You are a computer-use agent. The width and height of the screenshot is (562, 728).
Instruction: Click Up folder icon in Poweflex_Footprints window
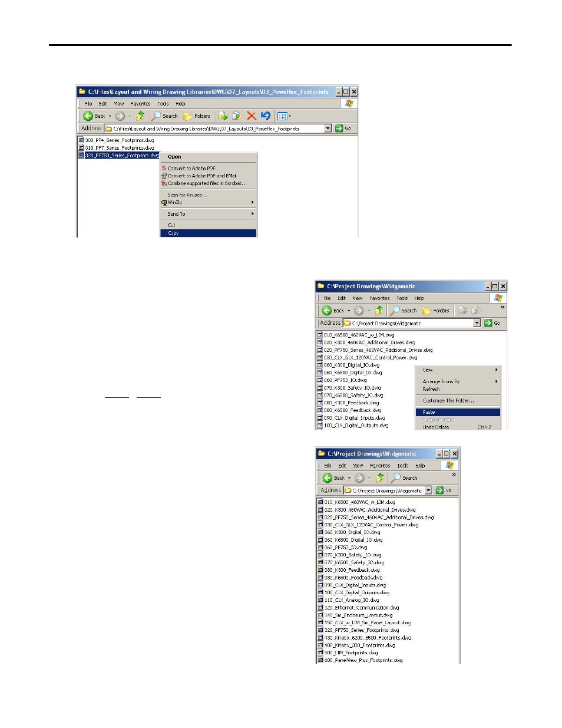click(x=140, y=116)
